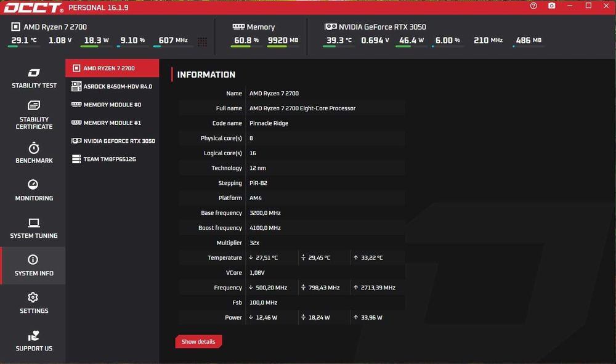The height and width of the screenshot is (364, 616).
Task: Click the Multiplier 32x value
Action: tap(254, 243)
